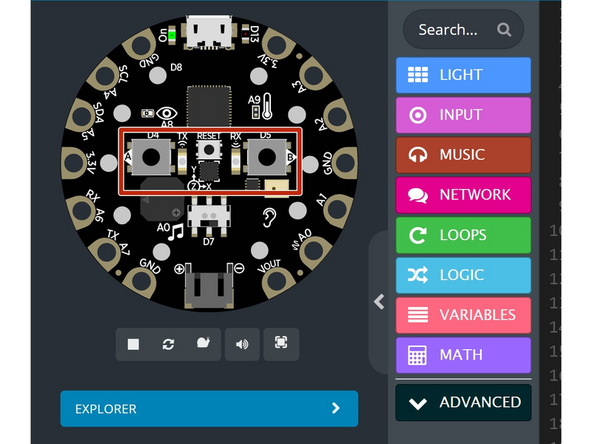Click the A2 capacitive touch pad
Screen dimensions: 592x444
point(338,115)
